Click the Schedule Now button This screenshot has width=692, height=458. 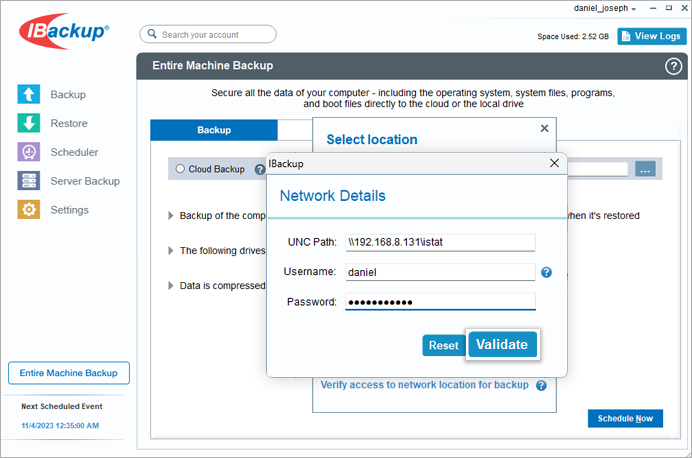[625, 418]
